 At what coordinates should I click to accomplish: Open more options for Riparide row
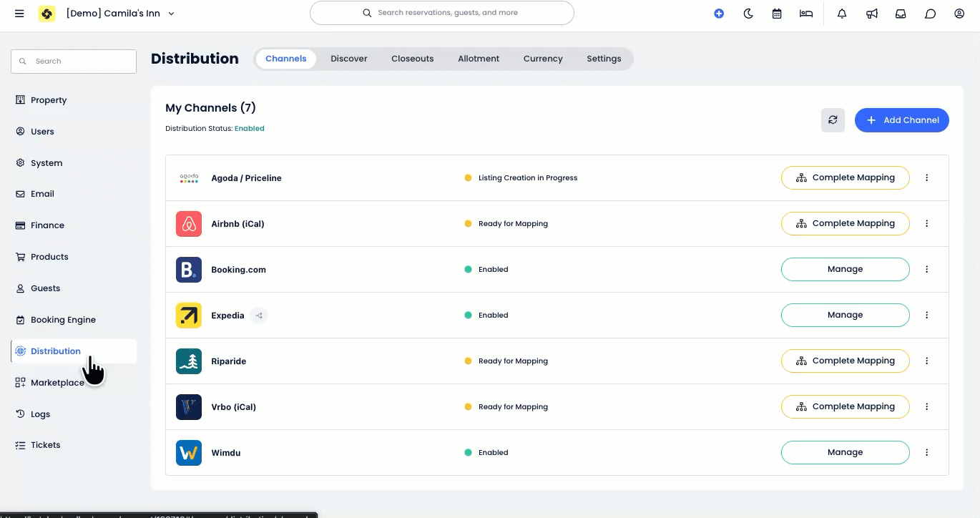coord(927,361)
